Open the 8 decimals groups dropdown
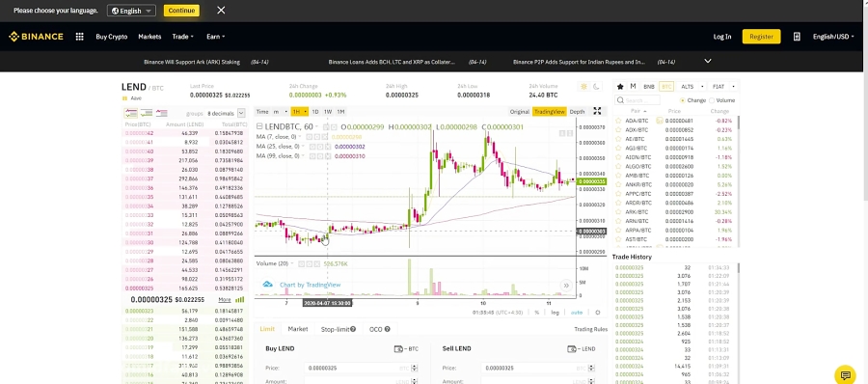868x384 pixels. pyautogui.click(x=226, y=113)
